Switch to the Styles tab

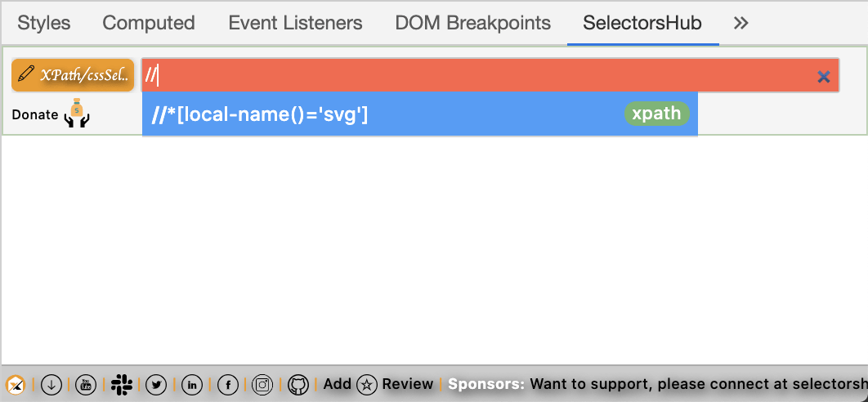(44, 23)
